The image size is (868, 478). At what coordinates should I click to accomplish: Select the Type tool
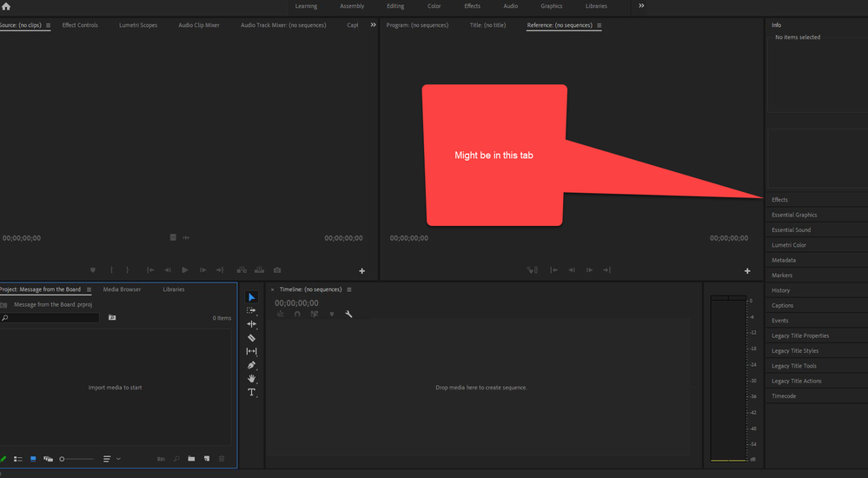pos(252,393)
